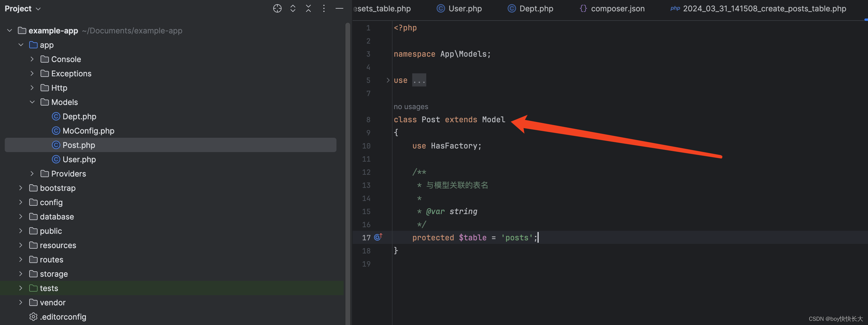Image resolution: width=868 pixels, height=325 pixels.
Task: Switch to the partially visible resets_table.php tab
Action: tap(382, 9)
